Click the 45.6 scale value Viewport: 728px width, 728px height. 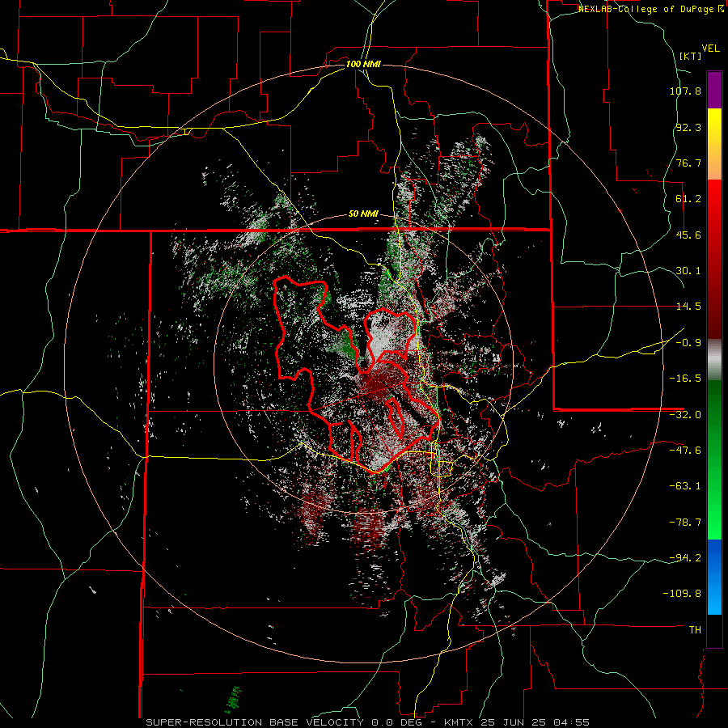coord(688,235)
